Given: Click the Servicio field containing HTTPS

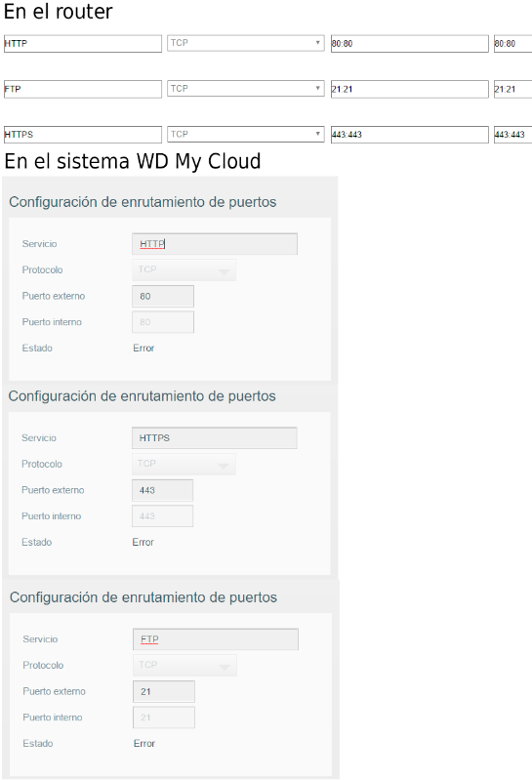Looking at the screenshot, I should (x=215, y=437).
